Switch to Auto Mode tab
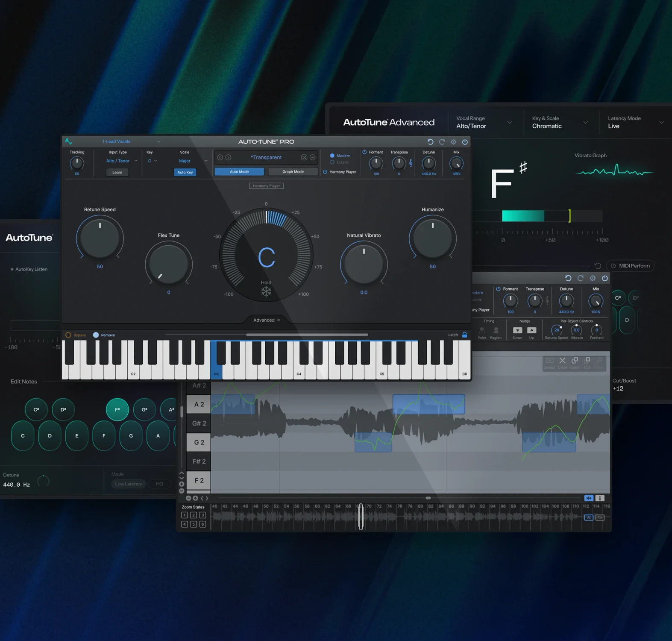Screen dimensions: 672x641 coord(239,172)
